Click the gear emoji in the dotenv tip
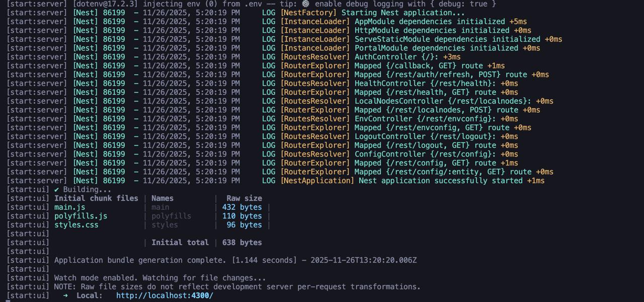 pyautogui.click(x=305, y=4)
